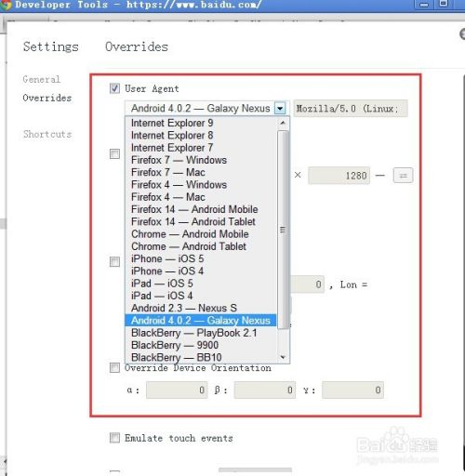
Task: Click the dropdown list scrollbar thumb
Action: coord(283,230)
